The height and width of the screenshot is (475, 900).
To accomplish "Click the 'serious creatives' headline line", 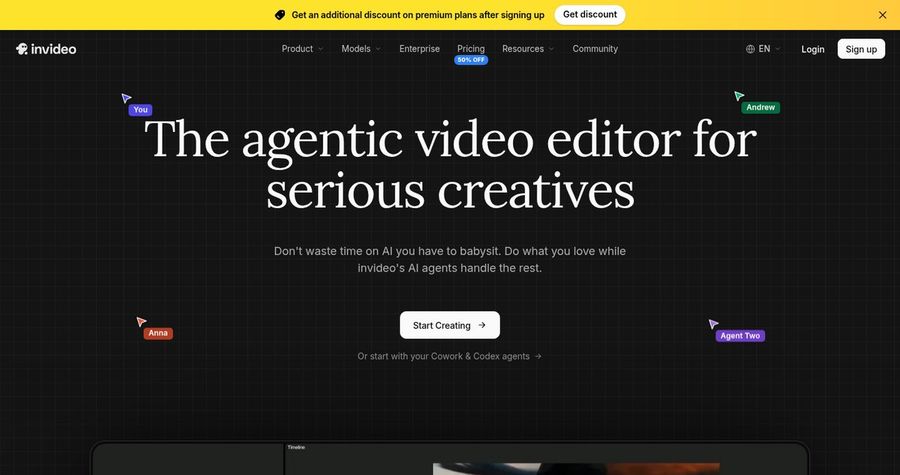I will pyautogui.click(x=451, y=190).
